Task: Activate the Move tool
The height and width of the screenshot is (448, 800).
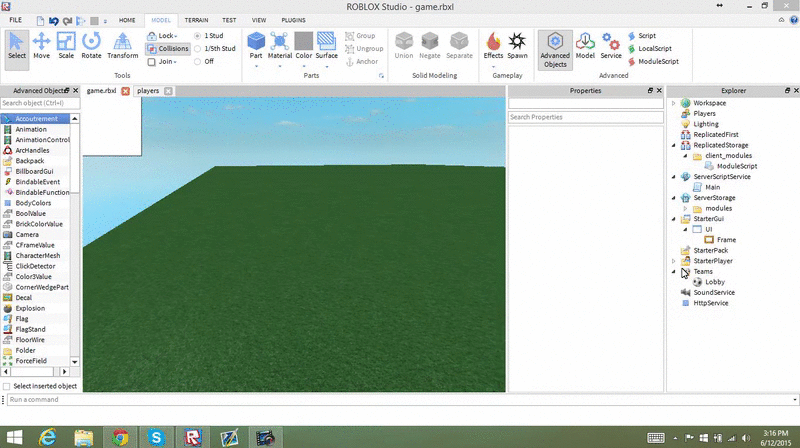Action: [x=41, y=46]
